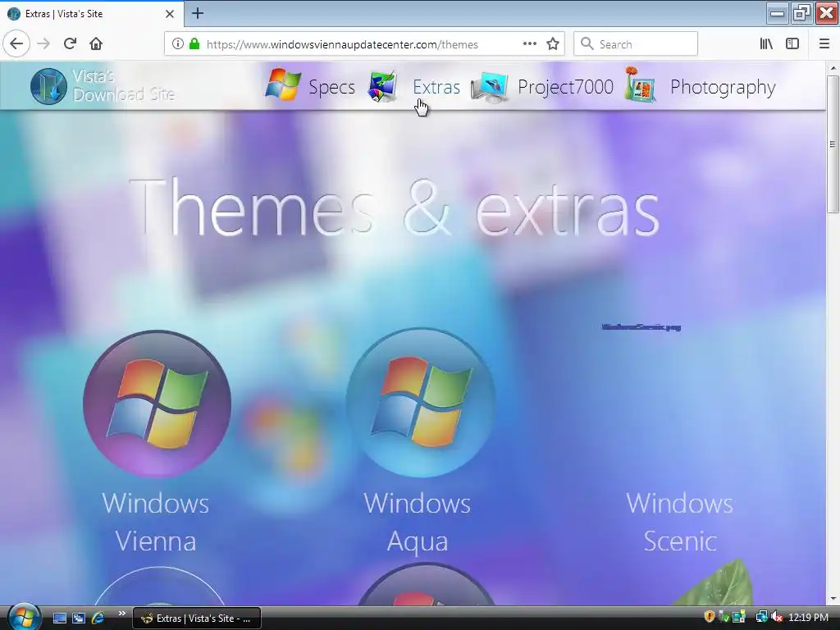Click the scrollbar up arrow

click(833, 68)
